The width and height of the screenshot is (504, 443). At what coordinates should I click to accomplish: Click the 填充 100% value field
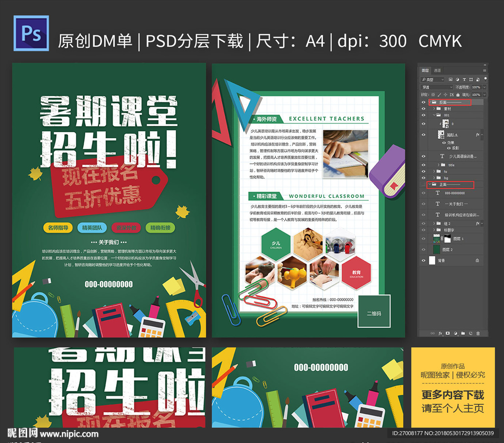[x=476, y=95]
